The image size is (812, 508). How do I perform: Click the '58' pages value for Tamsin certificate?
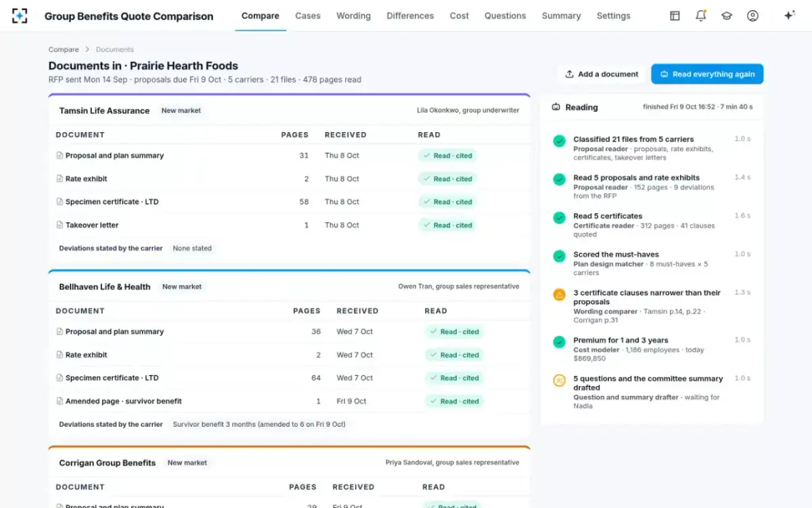pyautogui.click(x=304, y=202)
